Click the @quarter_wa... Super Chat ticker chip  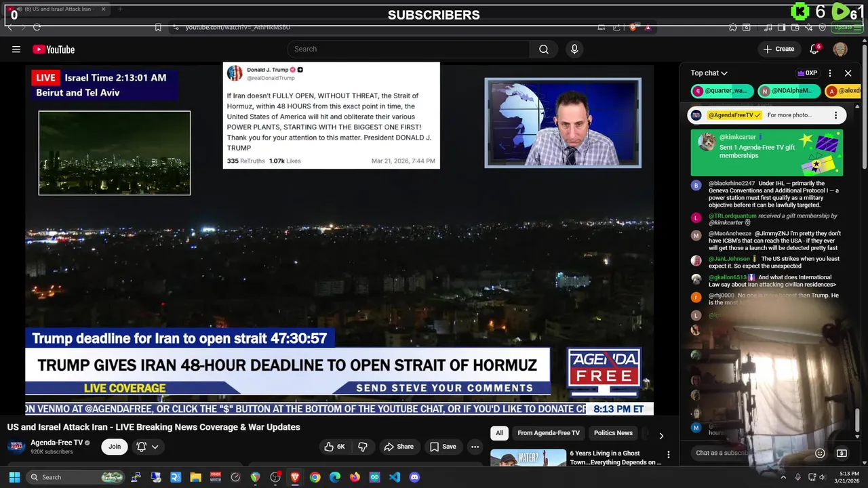722,91
